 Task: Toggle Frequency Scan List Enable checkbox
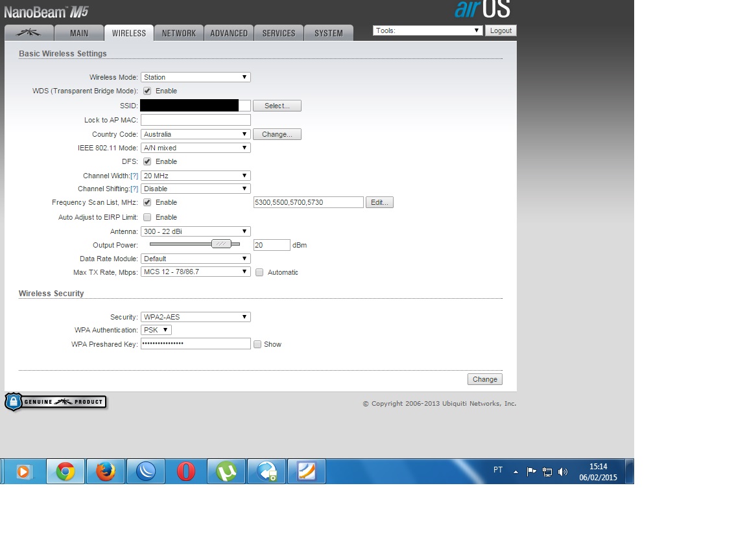(147, 202)
